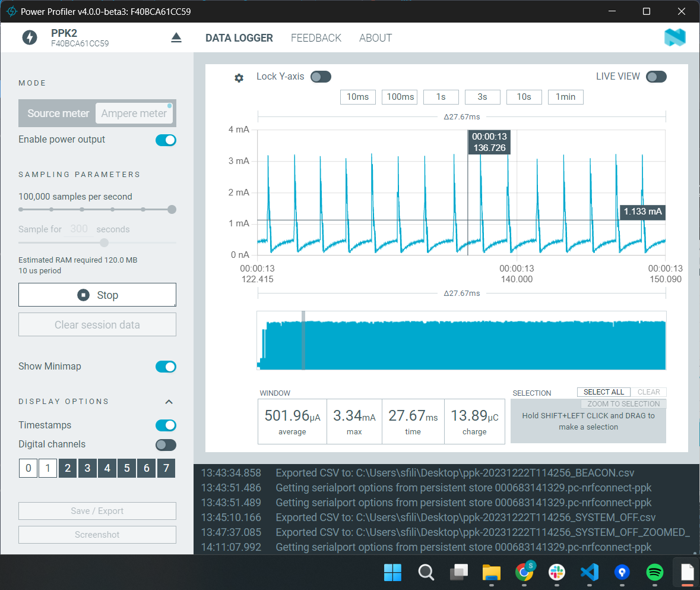The width and height of the screenshot is (700, 590).
Task: Toggle the Lock Y-axis switch
Action: click(x=321, y=77)
